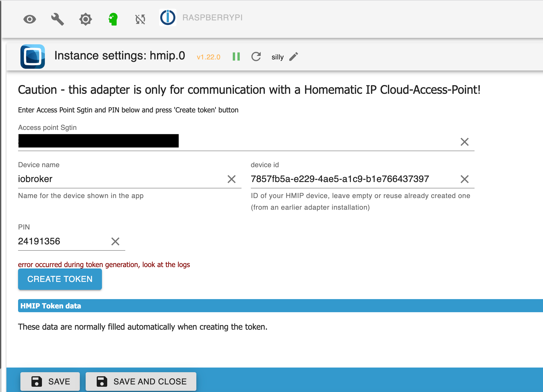Click the silly log level text
The height and width of the screenshot is (392, 543).
coord(278,57)
